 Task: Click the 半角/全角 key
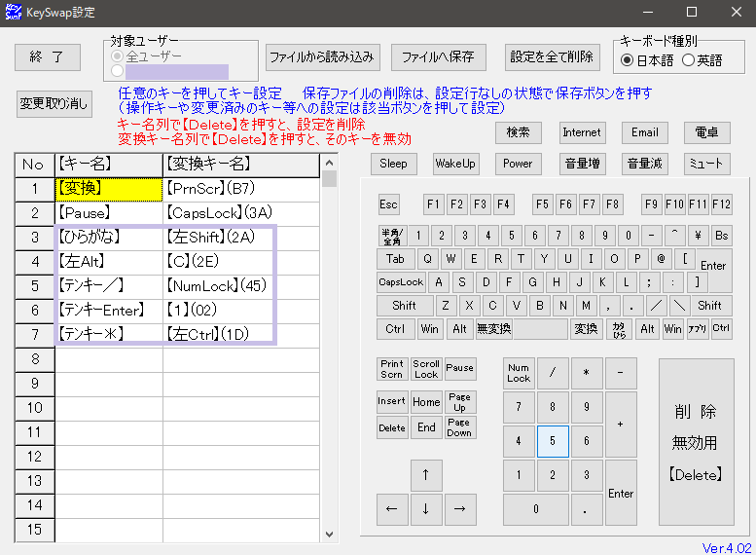tap(392, 236)
